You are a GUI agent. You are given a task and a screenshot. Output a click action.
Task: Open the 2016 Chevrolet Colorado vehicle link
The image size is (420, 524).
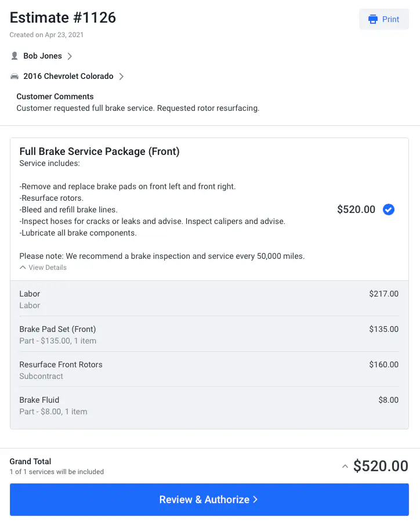pyautogui.click(x=69, y=76)
